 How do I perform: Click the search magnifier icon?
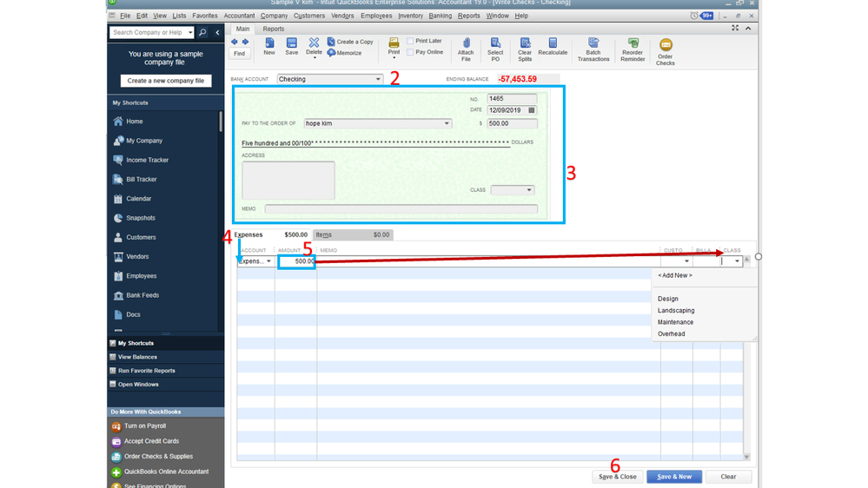point(202,33)
